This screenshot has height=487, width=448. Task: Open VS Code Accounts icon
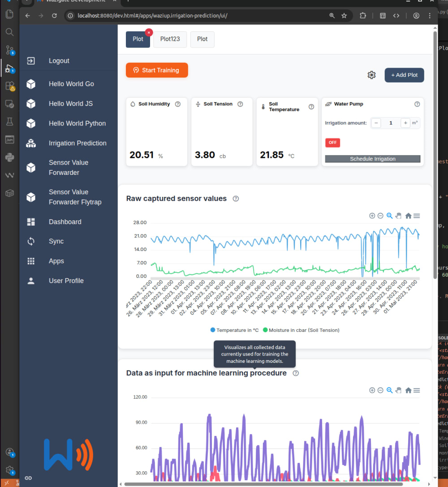[9, 452]
